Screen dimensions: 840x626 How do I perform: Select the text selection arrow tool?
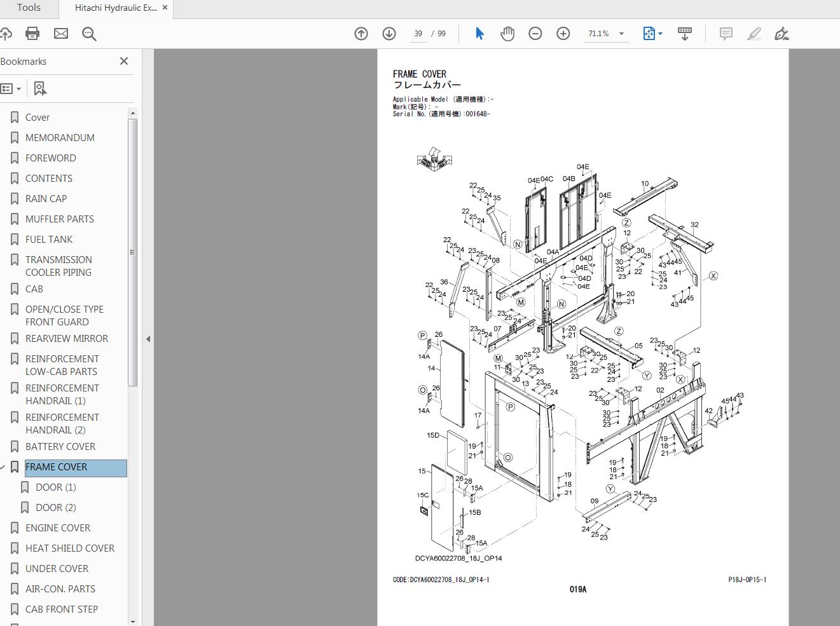coord(479,34)
